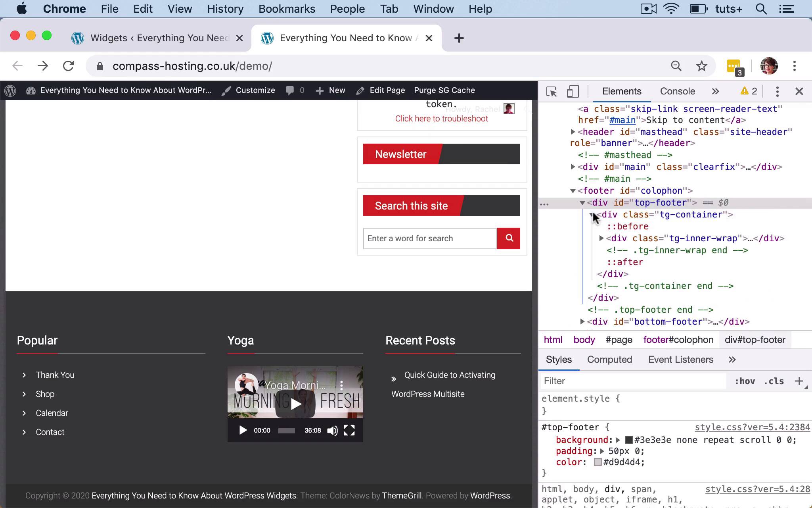Open the Computed styles tab
This screenshot has width=812, height=508.
pyautogui.click(x=609, y=360)
